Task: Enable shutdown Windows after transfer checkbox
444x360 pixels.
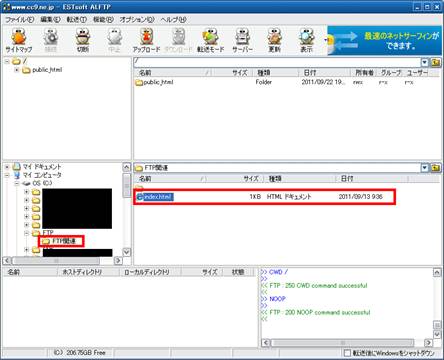Action: click(x=347, y=353)
